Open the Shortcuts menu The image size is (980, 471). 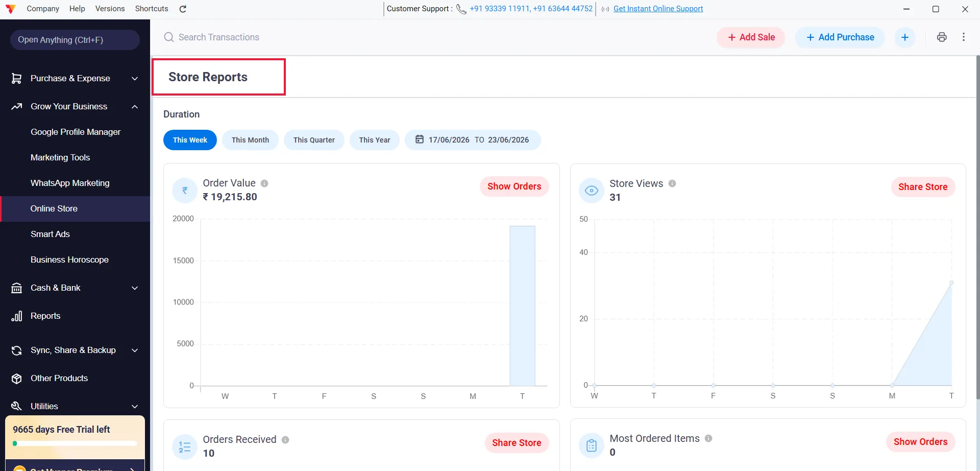(x=152, y=9)
